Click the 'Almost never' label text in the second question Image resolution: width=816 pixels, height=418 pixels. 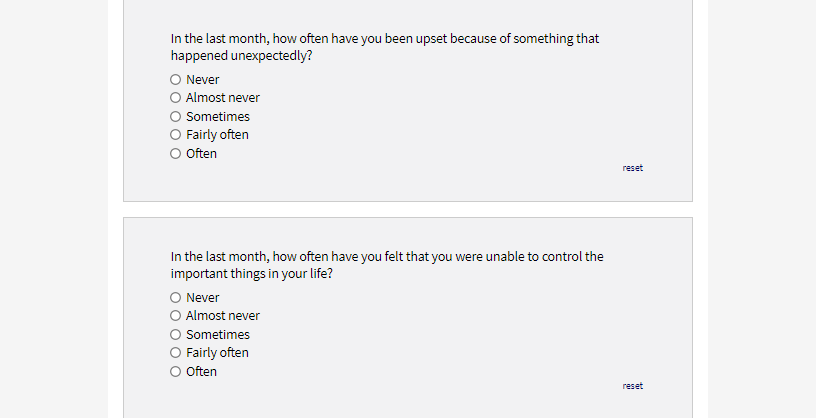pyautogui.click(x=223, y=316)
